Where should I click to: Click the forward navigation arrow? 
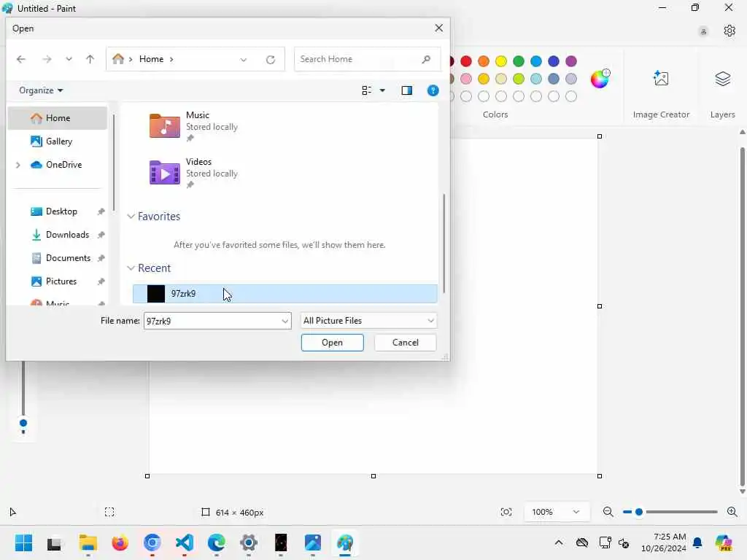point(47,59)
